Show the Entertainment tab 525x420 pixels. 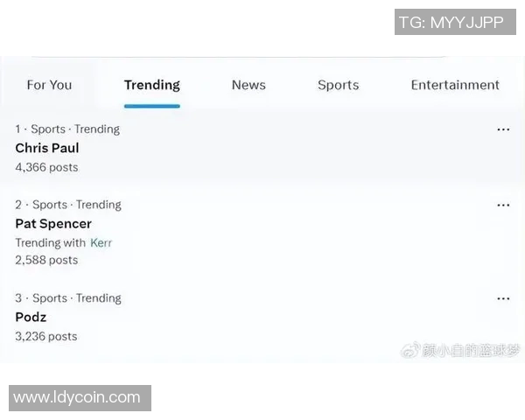(455, 85)
